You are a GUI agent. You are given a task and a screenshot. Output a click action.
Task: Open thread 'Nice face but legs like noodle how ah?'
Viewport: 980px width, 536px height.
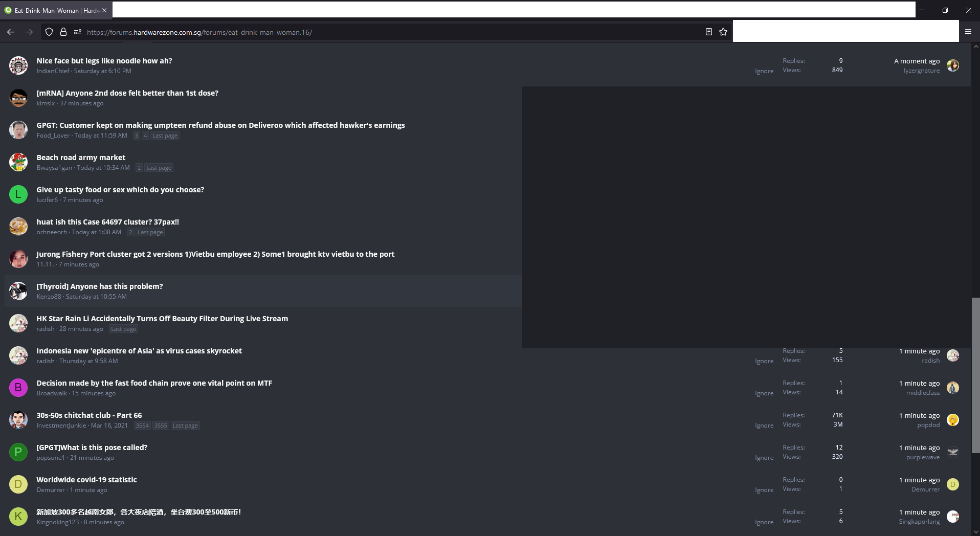click(104, 61)
